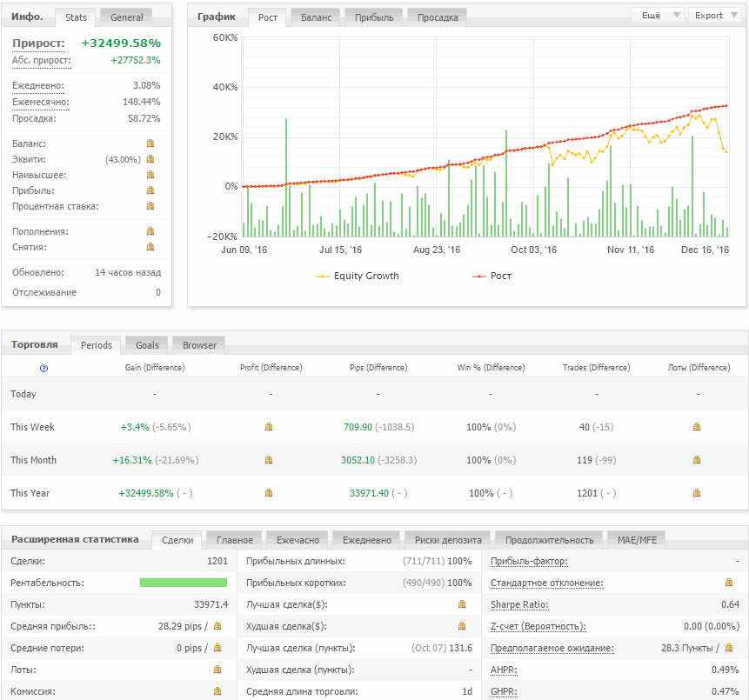Click lock icon beside Стандартное отклонение
Image resolution: width=749 pixels, height=700 pixels.
[x=729, y=583]
